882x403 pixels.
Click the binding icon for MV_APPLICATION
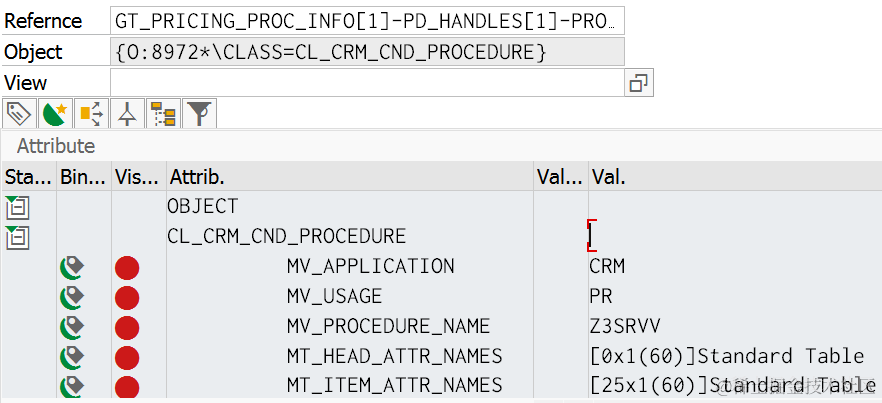coord(72,267)
